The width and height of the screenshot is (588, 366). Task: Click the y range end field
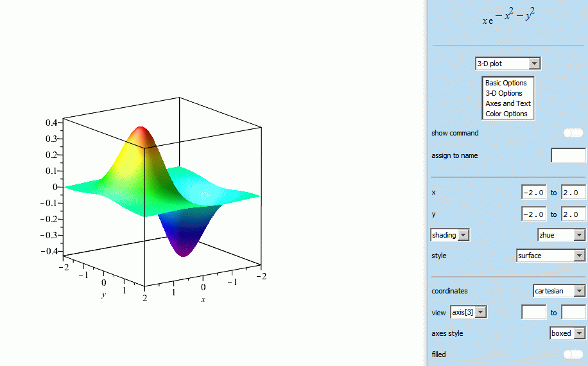pyautogui.click(x=573, y=214)
